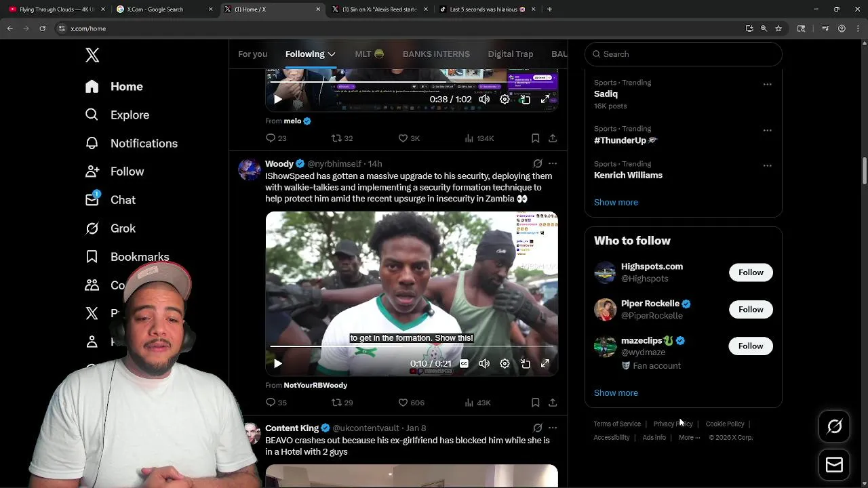Switch to Digital Trap tab
The height and width of the screenshot is (488, 868).
coord(511,54)
